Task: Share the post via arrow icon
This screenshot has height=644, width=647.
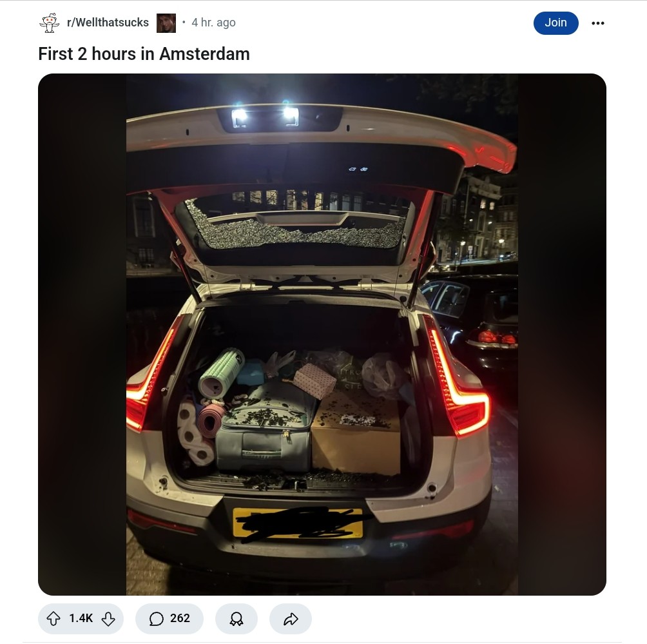Action: click(291, 618)
